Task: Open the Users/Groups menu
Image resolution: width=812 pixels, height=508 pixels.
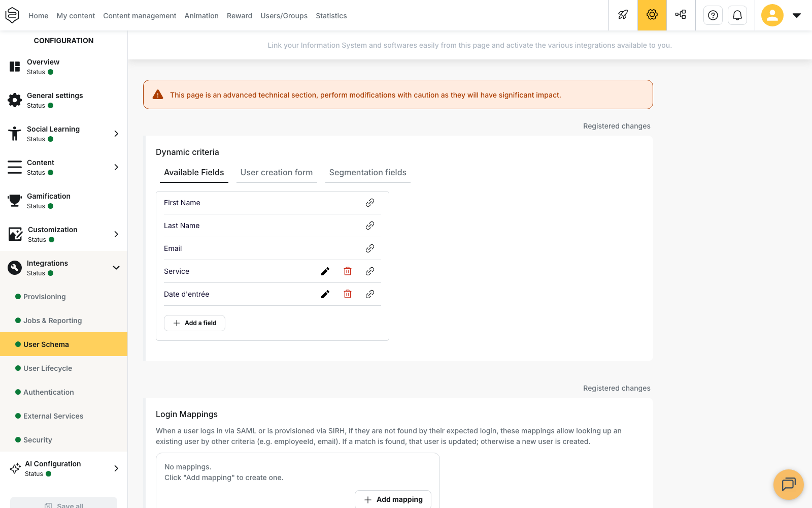Action: [x=284, y=16]
